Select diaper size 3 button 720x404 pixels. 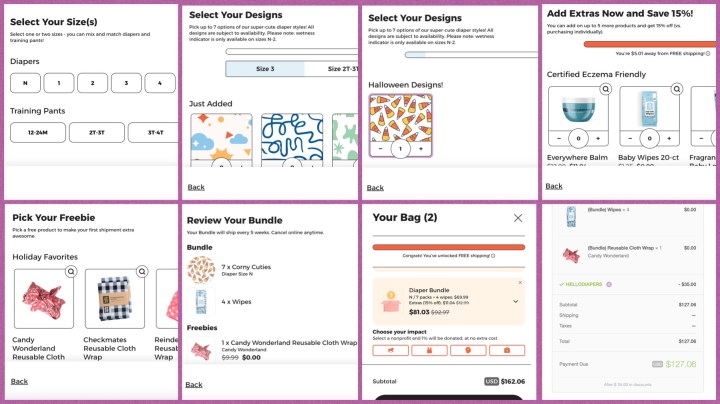tap(126, 83)
